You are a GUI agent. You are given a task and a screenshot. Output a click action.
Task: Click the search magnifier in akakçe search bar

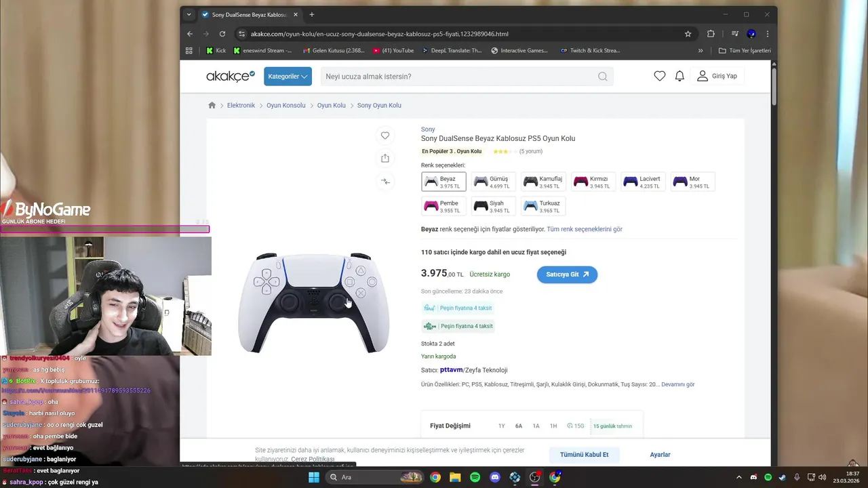(602, 77)
